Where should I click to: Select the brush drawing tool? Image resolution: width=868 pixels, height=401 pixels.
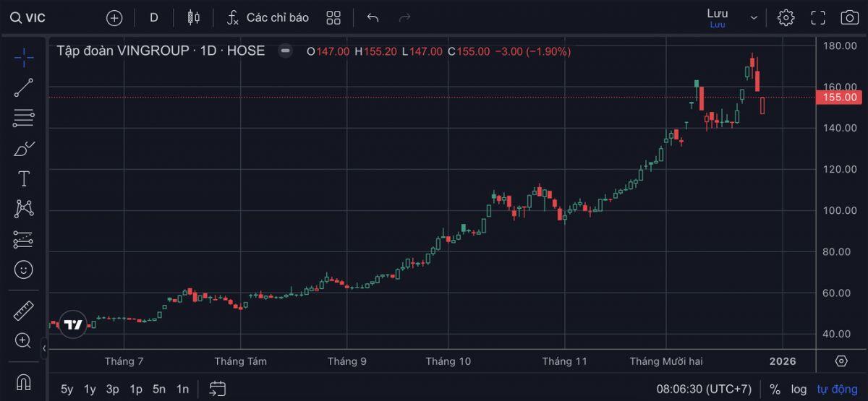24,149
